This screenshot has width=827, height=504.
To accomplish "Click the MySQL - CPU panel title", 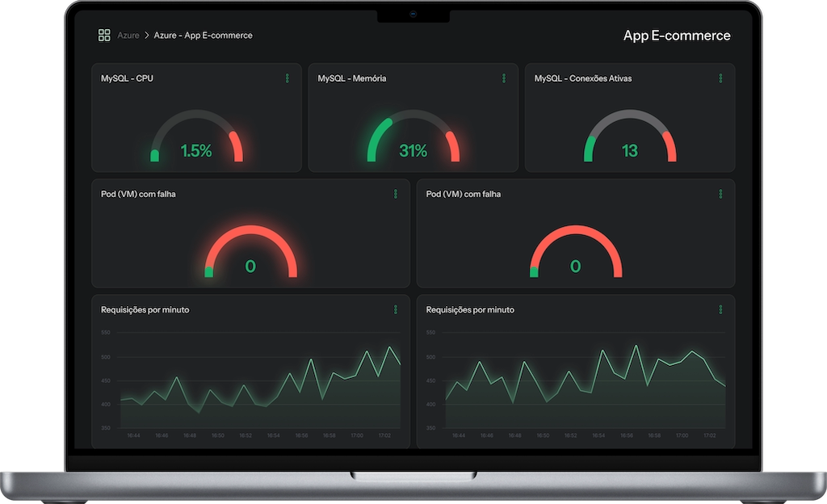I will pos(127,78).
